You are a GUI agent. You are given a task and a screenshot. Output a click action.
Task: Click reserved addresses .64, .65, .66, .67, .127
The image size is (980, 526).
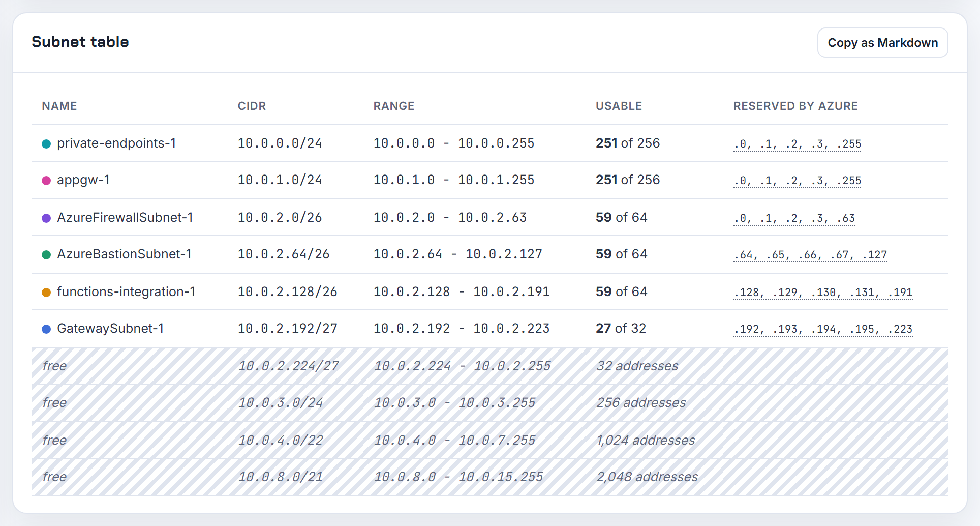[810, 255]
